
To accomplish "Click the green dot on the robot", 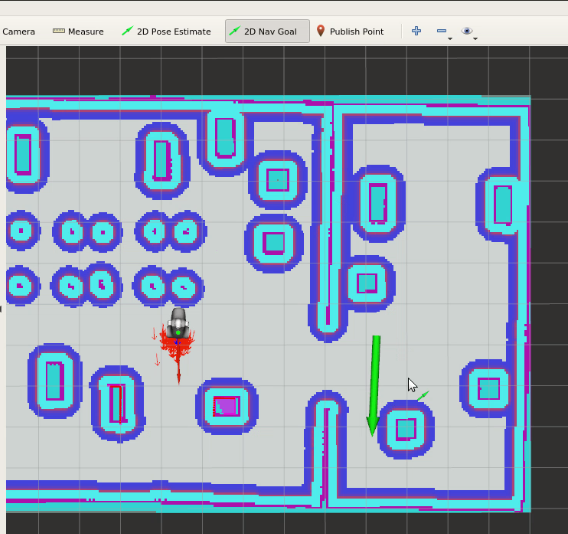I will coord(178,332).
